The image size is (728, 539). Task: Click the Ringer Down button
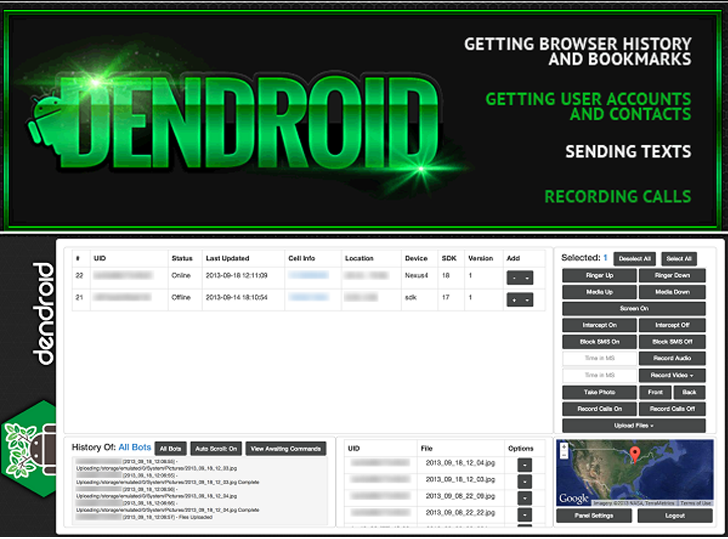[x=672, y=275]
